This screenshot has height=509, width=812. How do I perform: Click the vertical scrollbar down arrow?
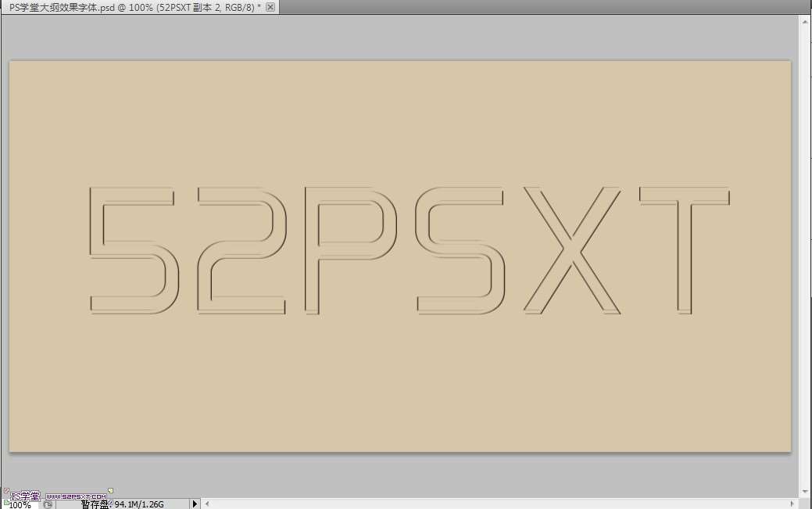pyautogui.click(x=806, y=492)
